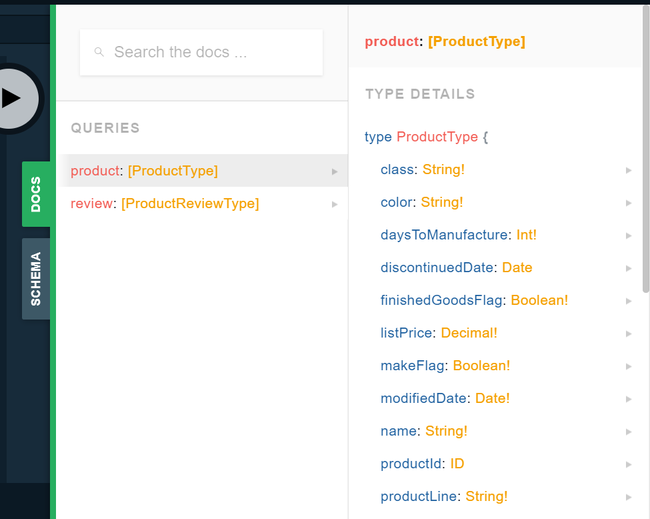Open the SCHEMA tab
The height and width of the screenshot is (519, 650).
[x=36, y=279]
